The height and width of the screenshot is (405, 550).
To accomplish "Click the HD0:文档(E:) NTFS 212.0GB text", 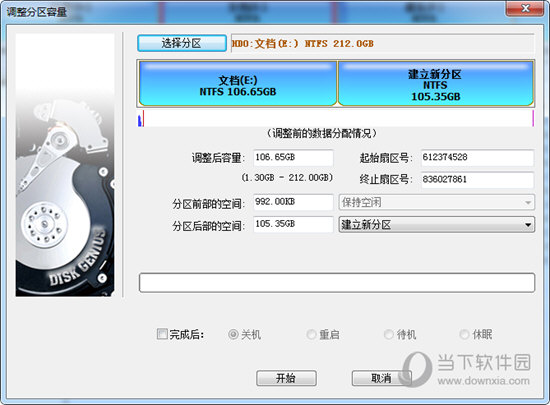I will (x=303, y=44).
